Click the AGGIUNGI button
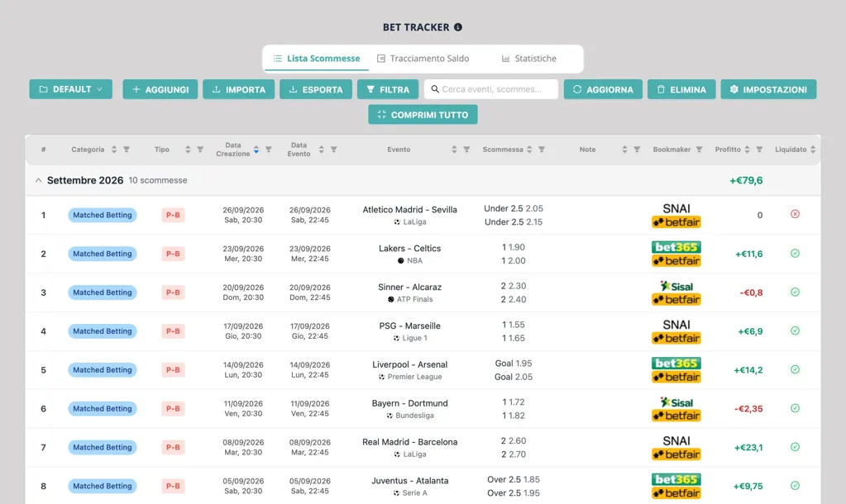 coord(160,89)
